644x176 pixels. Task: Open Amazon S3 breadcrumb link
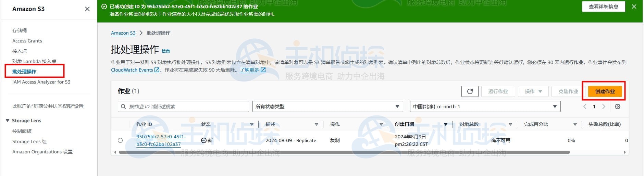[123, 33]
